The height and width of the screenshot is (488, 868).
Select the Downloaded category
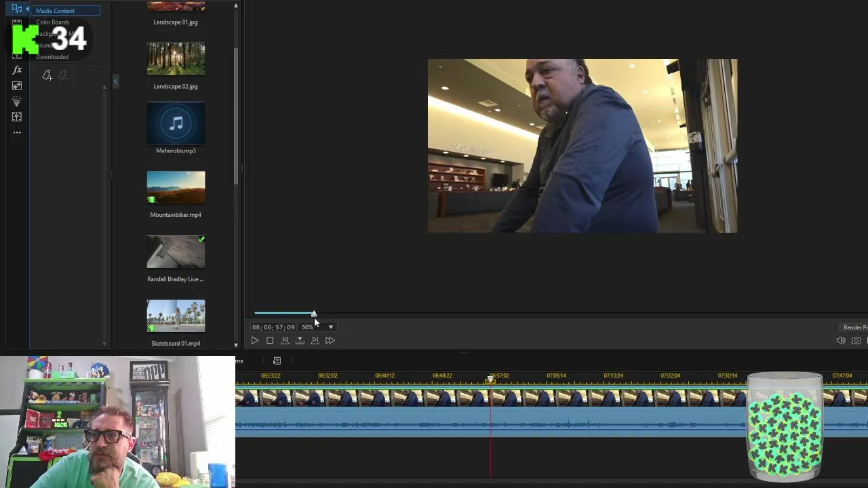52,57
